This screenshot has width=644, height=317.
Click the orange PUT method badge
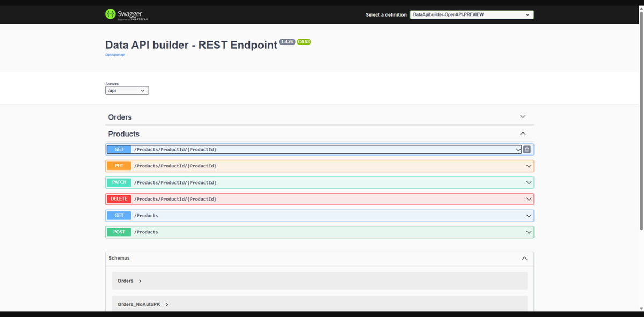pyautogui.click(x=119, y=166)
